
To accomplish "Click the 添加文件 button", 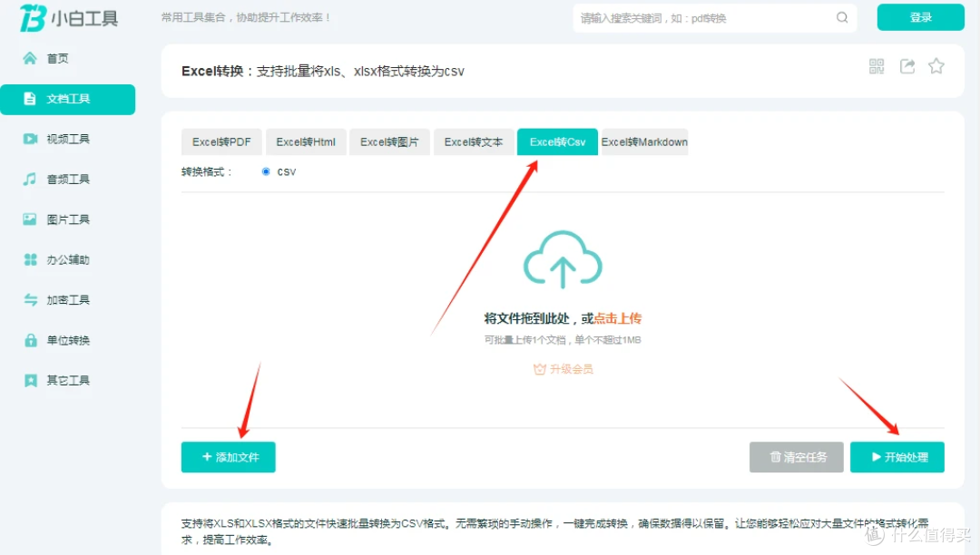I will click(x=228, y=457).
